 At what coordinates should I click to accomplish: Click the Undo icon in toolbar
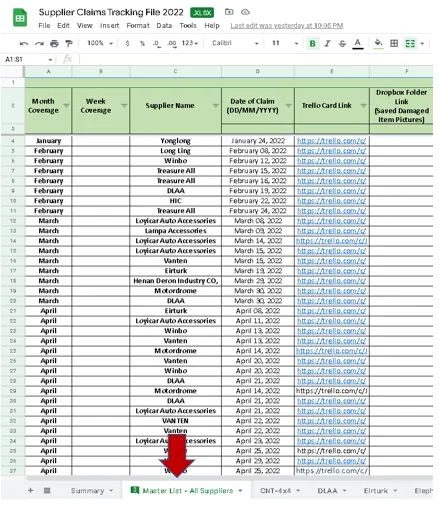pos(24,43)
